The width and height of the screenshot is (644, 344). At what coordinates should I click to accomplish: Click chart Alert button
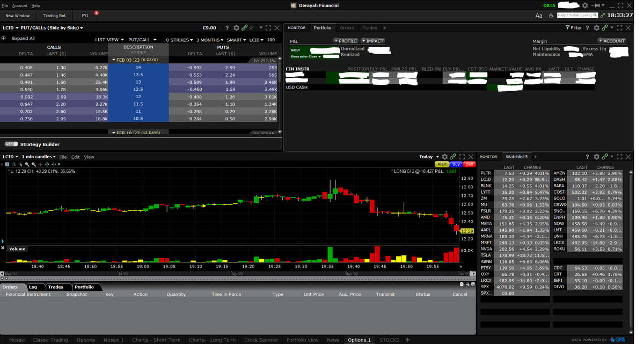442,164
